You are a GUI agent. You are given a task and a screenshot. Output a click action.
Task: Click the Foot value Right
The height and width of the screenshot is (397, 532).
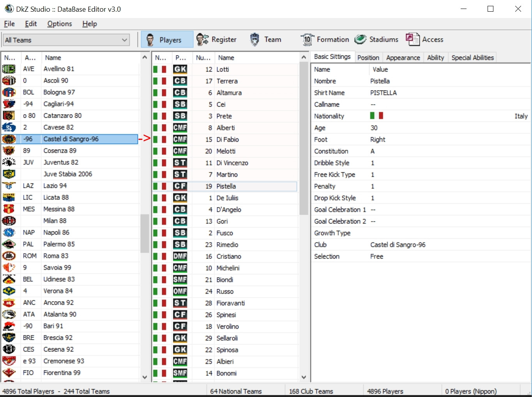[x=378, y=139]
